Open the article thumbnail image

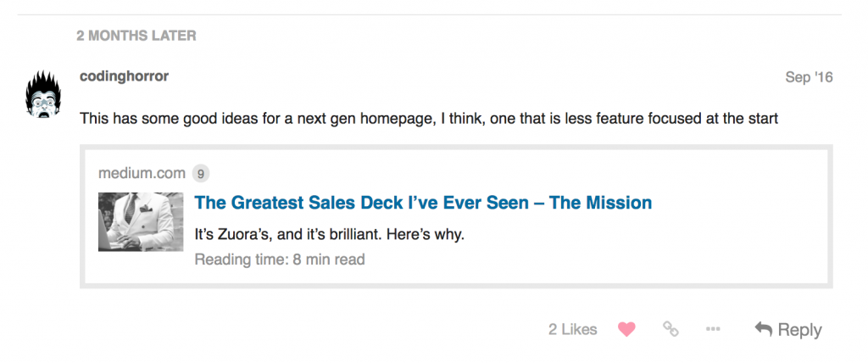[x=141, y=221]
